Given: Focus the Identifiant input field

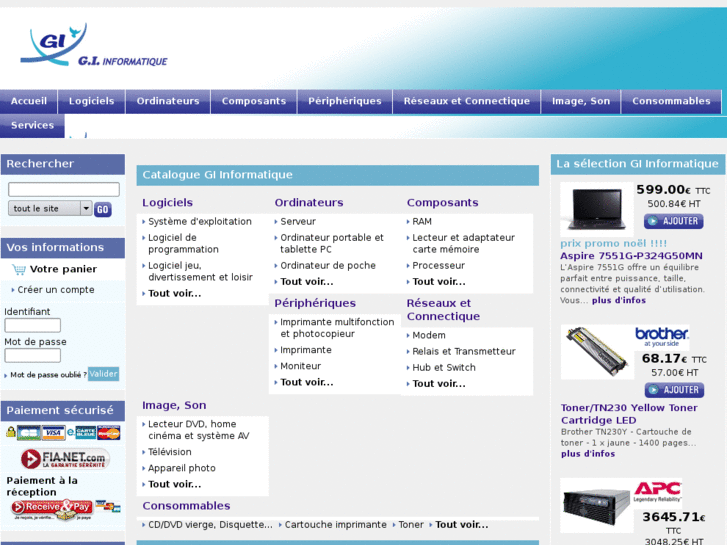Looking at the screenshot, I should 32,325.
